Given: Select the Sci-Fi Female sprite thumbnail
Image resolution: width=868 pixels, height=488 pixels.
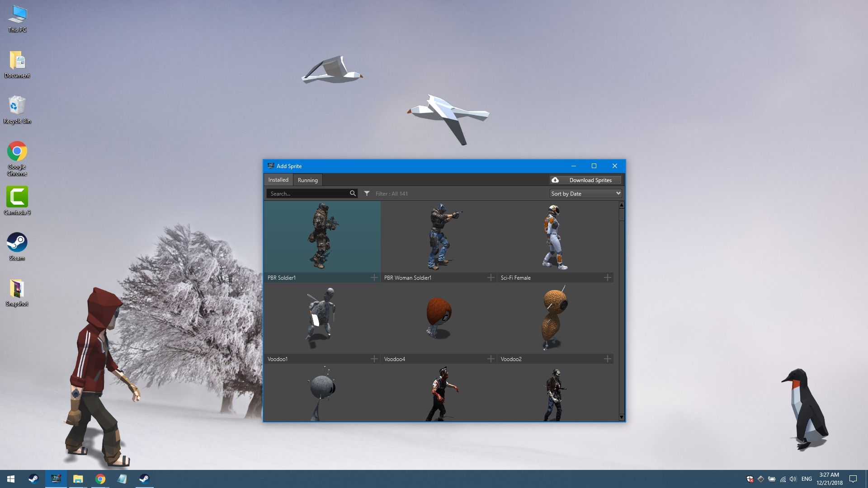Looking at the screenshot, I should point(555,237).
